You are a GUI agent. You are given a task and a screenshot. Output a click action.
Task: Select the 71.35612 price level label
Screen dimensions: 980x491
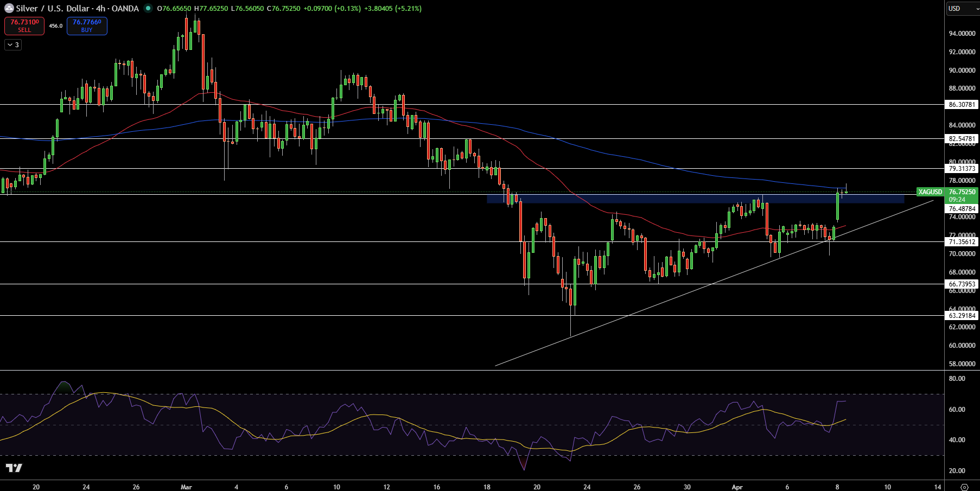pos(962,241)
